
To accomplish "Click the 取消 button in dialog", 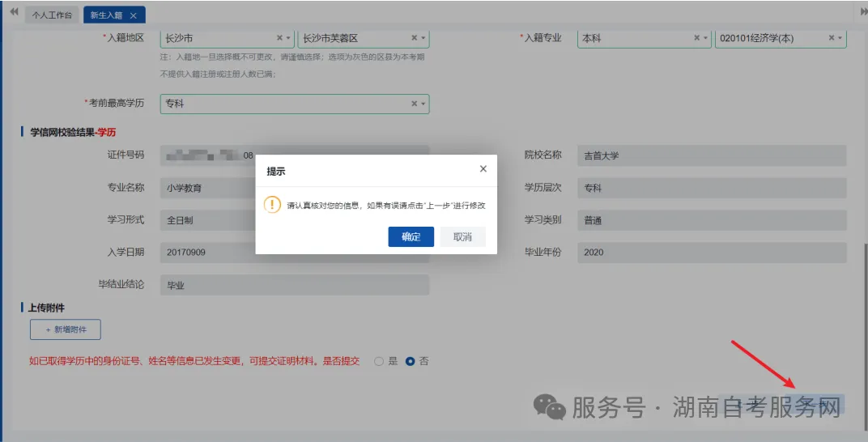I will 462,236.
